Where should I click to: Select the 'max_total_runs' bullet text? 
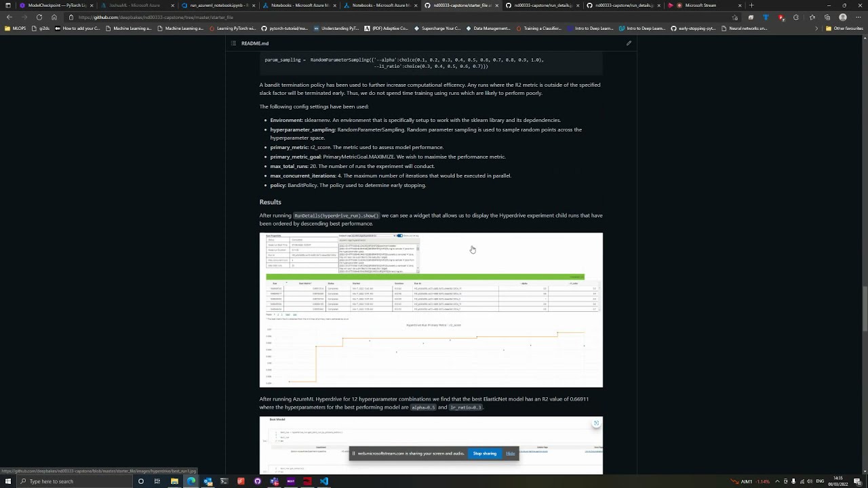(x=353, y=166)
